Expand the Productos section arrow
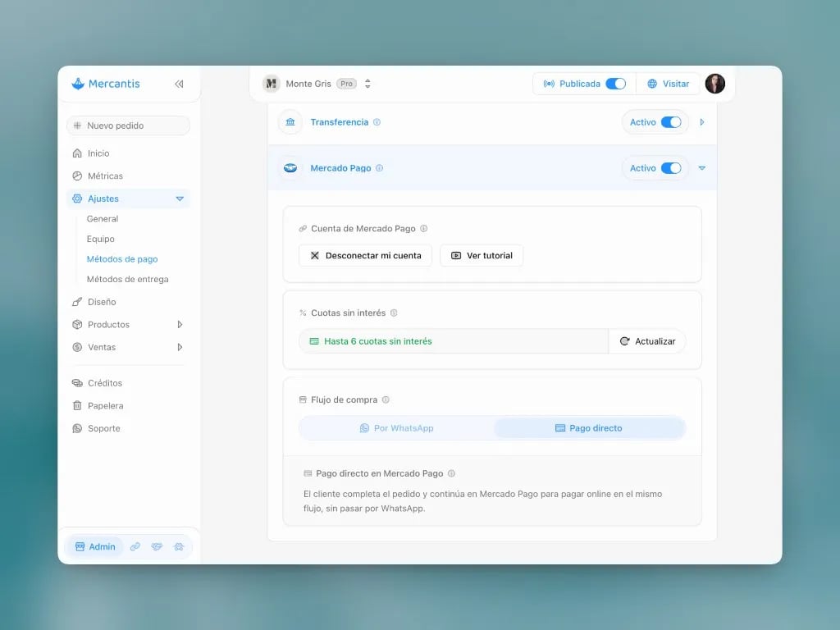 pos(180,325)
